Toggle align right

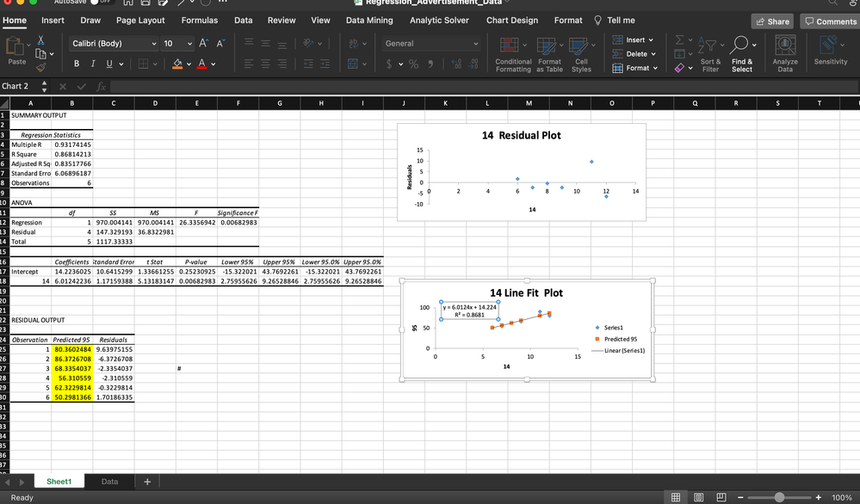(x=282, y=64)
